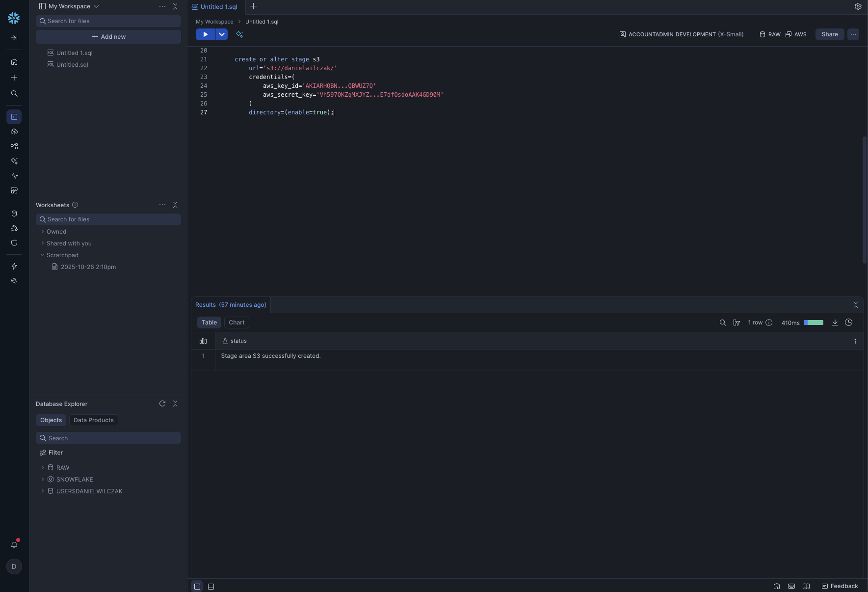Expand the RAW database node
This screenshot has width=868, height=592.
click(x=43, y=467)
